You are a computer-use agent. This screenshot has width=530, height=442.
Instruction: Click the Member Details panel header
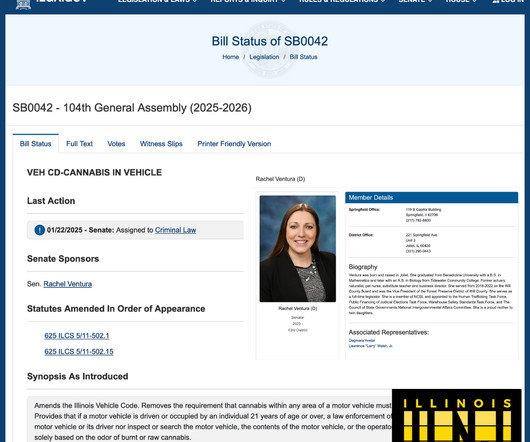click(x=432, y=197)
